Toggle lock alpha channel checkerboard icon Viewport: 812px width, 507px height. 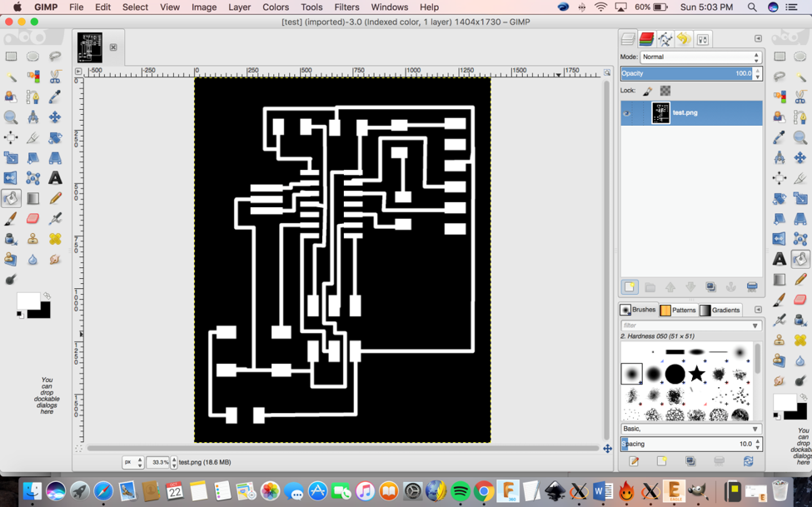(x=665, y=91)
